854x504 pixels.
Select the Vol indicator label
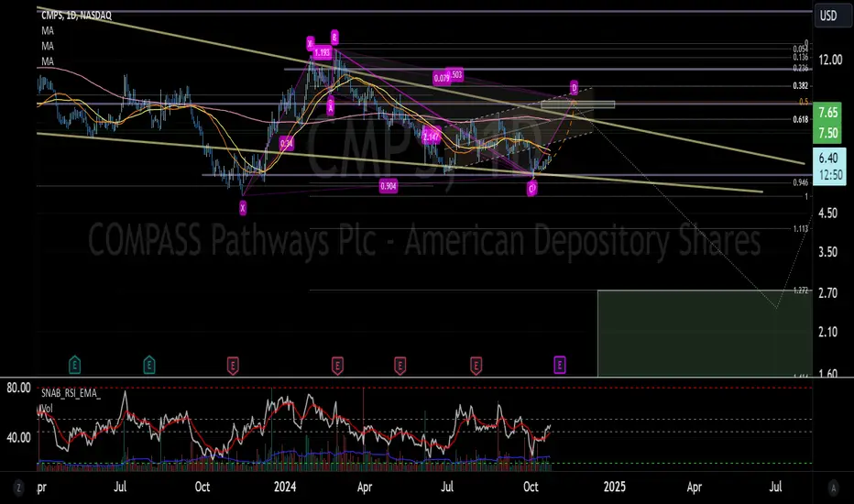pyautogui.click(x=47, y=408)
